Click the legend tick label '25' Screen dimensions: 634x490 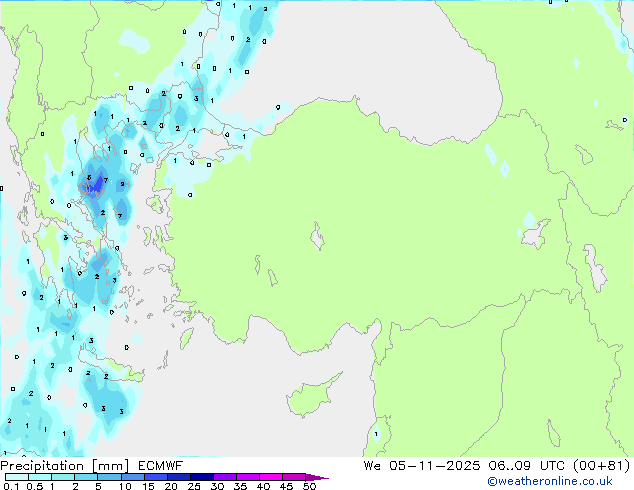[194, 486]
